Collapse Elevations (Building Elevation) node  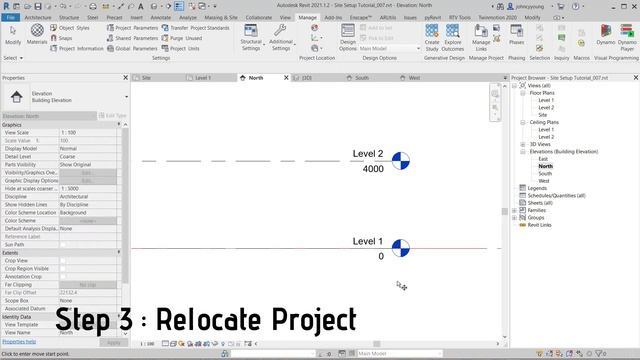tap(523, 152)
